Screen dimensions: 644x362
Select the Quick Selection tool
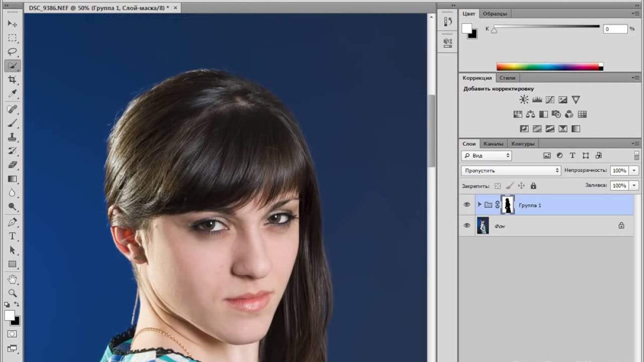[x=13, y=66]
